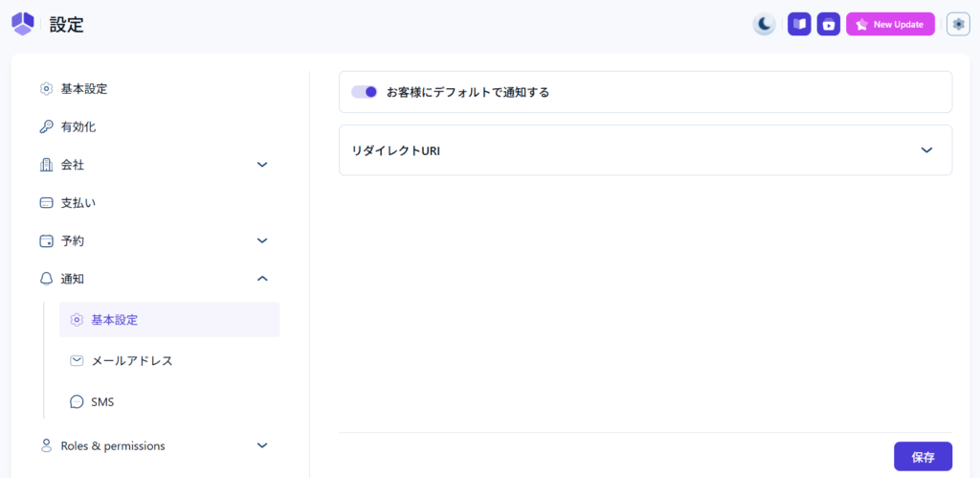Screen dimensions: 980x478
Task: Expand the リダイレクトURI section
Action: pyautogui.click(x=925, y=150)
